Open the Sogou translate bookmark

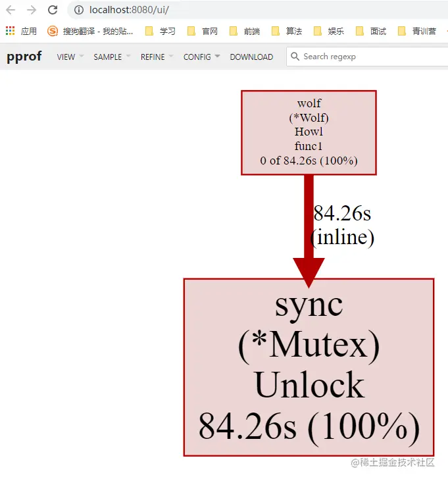90,31
